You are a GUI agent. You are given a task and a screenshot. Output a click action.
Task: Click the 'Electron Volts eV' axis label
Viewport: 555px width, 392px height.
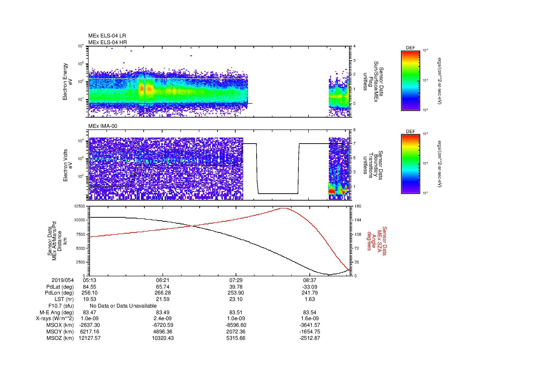click(67, 166)
